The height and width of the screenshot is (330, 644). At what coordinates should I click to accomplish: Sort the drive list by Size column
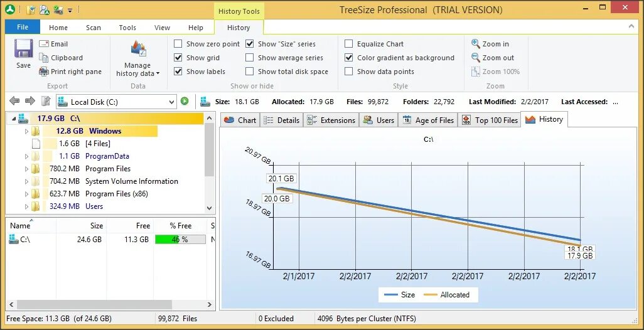(x=82, y=226)
